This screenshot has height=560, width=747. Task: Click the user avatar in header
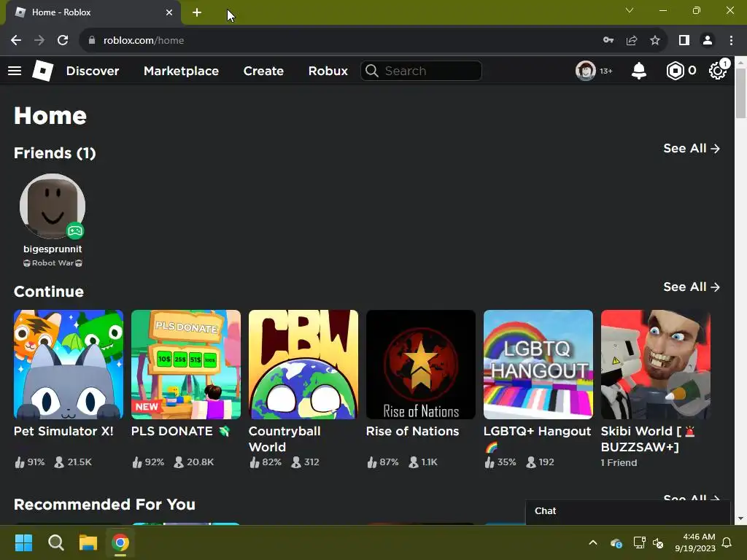coord(585,71)
